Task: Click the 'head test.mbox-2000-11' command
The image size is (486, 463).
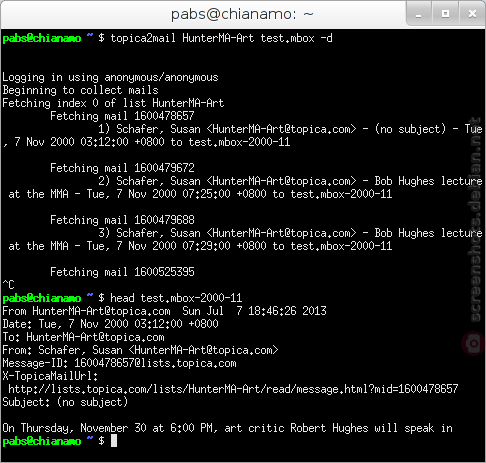Action: pos(176,298)
